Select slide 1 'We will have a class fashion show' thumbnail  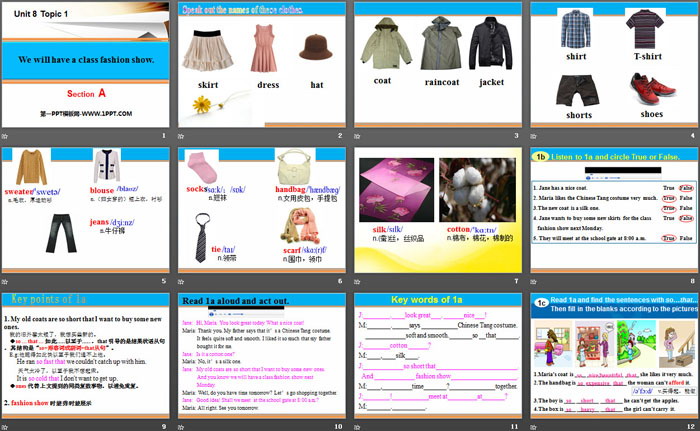click(85, 64)
